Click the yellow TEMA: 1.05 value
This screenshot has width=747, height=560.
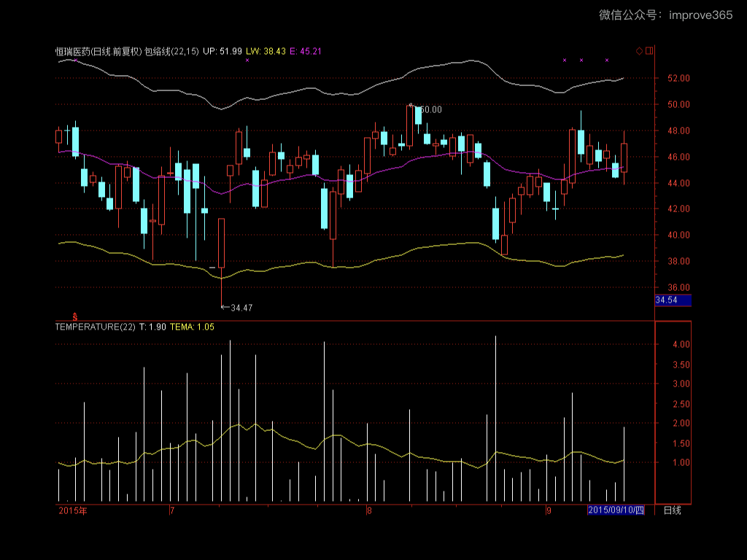191,327
